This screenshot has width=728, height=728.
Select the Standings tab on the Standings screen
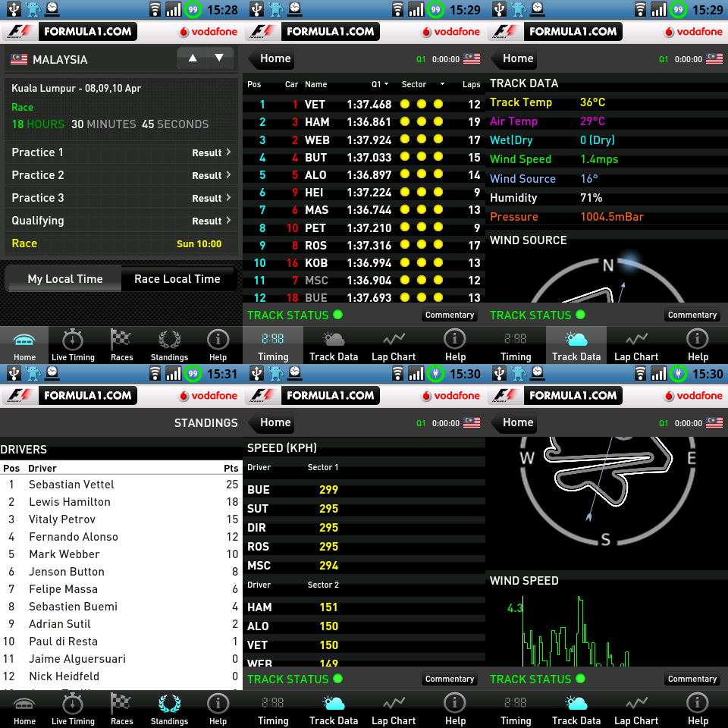169,709
